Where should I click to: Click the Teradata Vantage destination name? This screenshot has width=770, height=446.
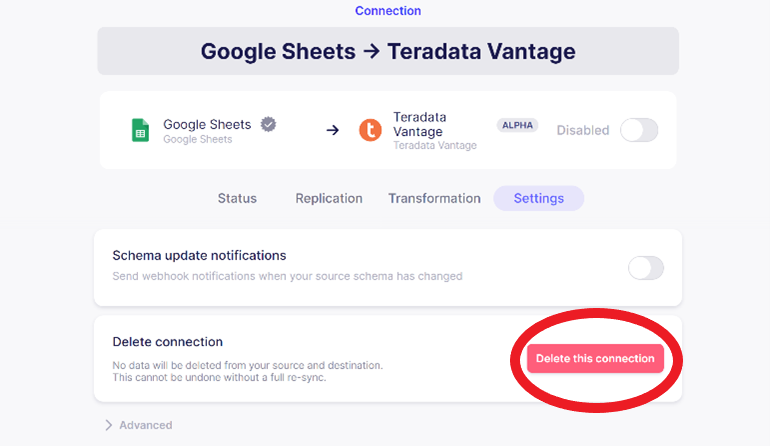point(420,124)
